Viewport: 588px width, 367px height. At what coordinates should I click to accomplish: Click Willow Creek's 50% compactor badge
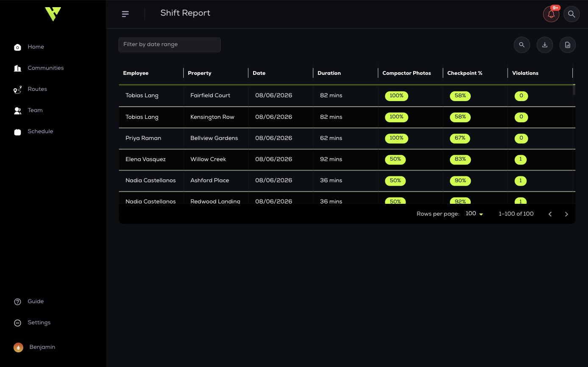pyautogui.click(x=395, y=159)
